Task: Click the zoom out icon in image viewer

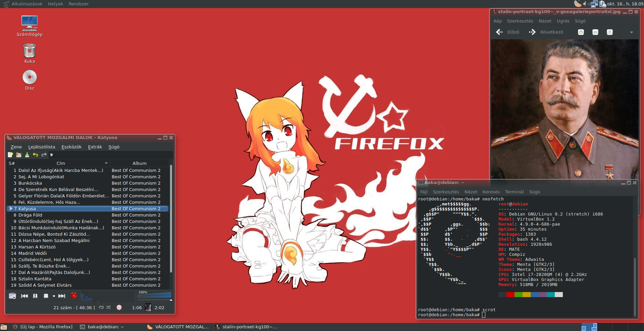Action: tap(595, 32)
